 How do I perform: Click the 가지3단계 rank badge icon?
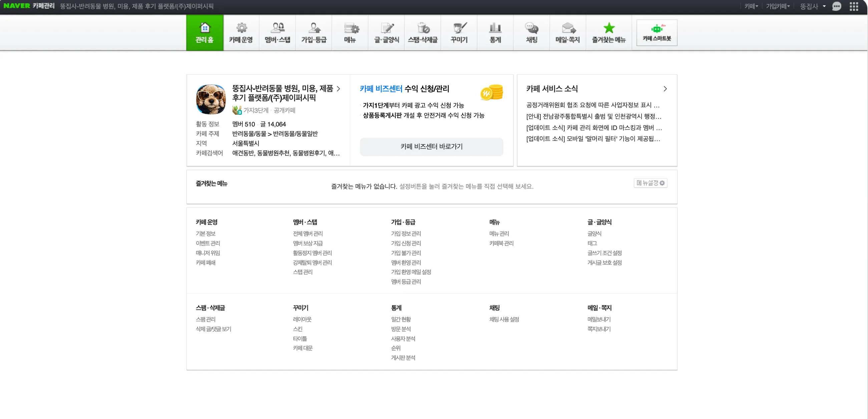(x=237, y=110)
